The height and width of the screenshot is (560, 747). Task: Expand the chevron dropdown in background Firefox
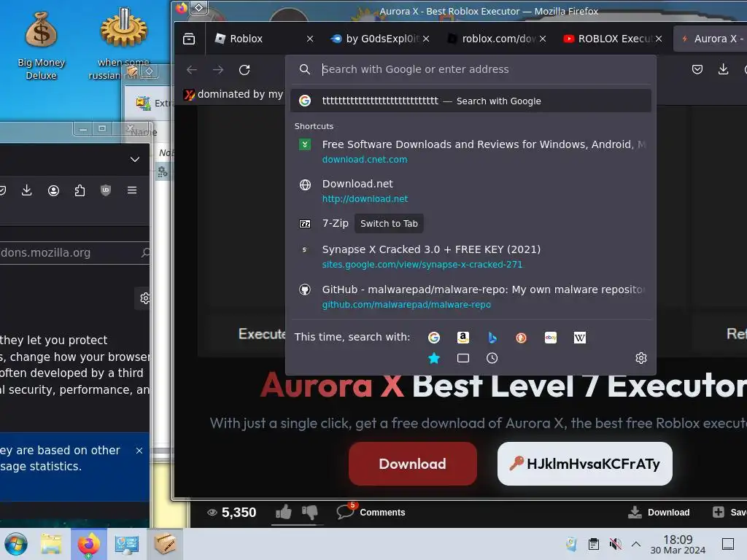[135, 160]
